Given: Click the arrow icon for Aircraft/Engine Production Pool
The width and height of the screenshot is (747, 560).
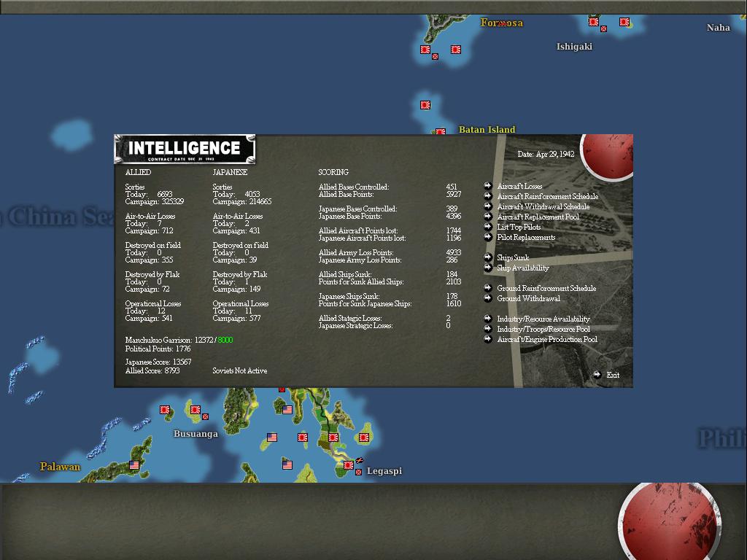Looking at the screenshot, I should point(487,339).
